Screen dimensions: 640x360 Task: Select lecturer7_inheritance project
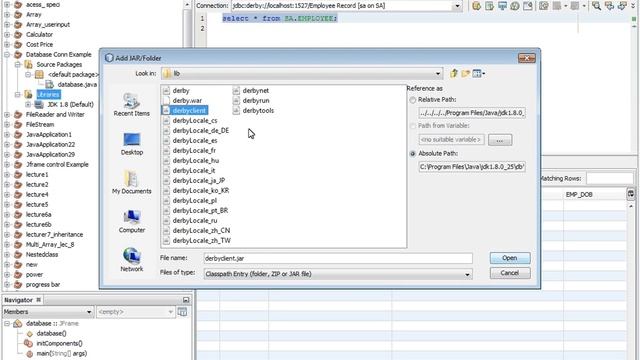tap(54, 235)
